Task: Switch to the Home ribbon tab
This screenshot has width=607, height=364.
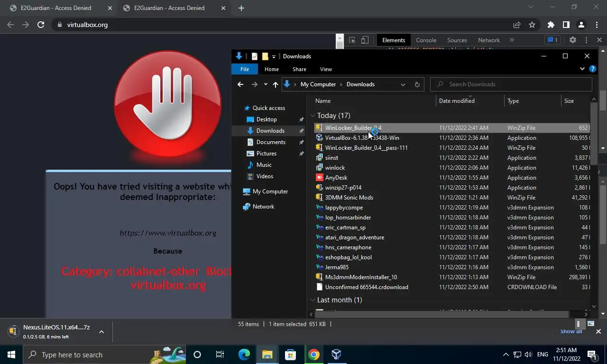Action: pyautogui.click(x=272, y=69)
